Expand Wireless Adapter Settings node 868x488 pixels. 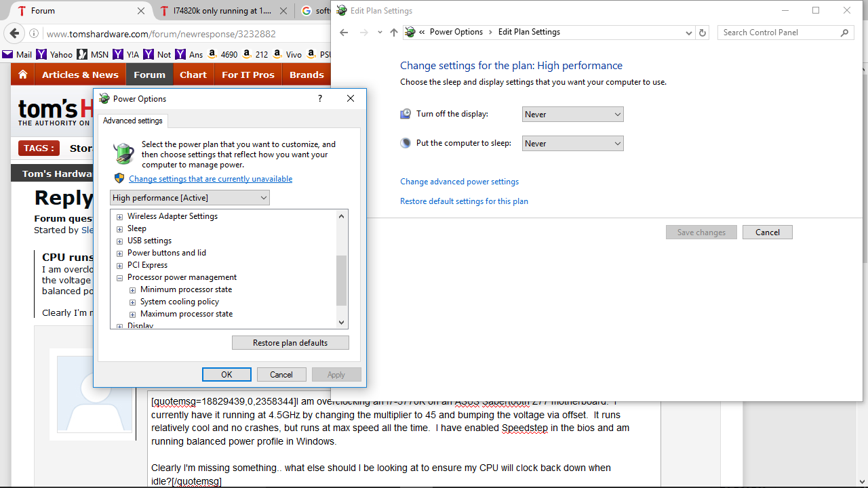(x=120, y=217)
